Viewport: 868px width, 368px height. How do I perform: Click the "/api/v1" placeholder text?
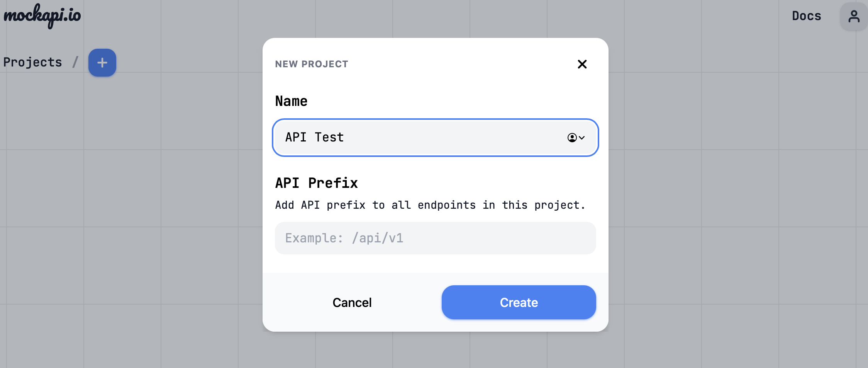tap(377, 238)
